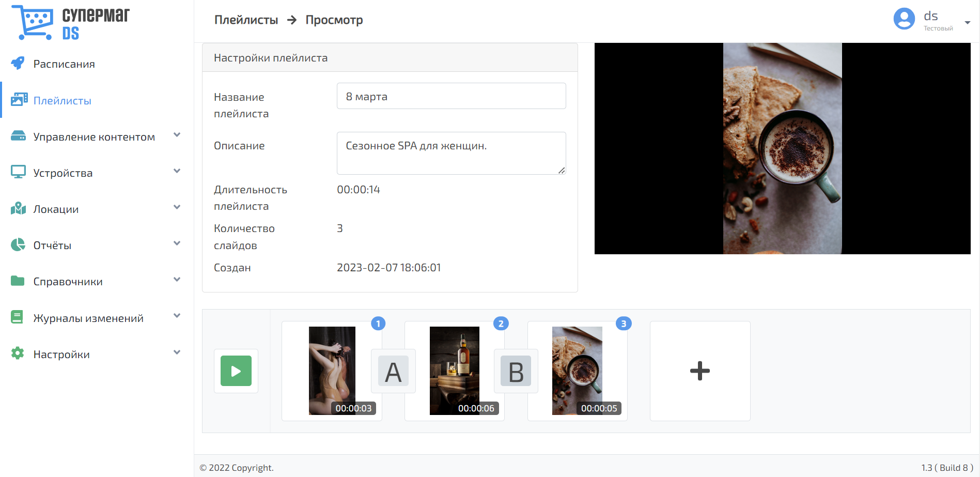Click the Описание text area
Image resolution: width=980 pixels, height=477 pixels.
451,153
